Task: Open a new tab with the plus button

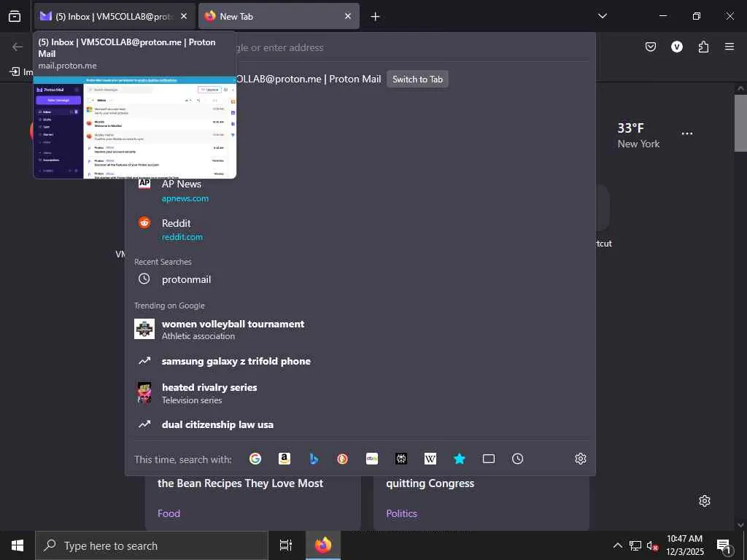Action: coord(376,17)
